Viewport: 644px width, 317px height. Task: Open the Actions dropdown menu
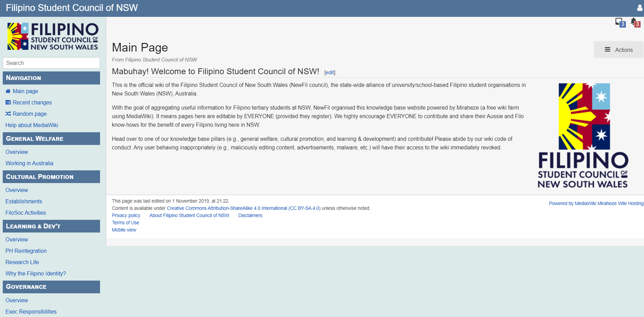pos(619,50)
